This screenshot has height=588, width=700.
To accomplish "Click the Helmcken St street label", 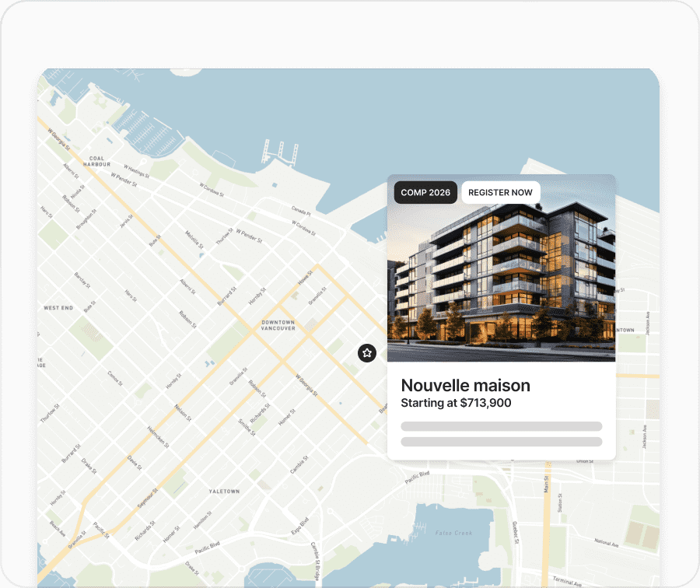I will (x=158, y=437).
